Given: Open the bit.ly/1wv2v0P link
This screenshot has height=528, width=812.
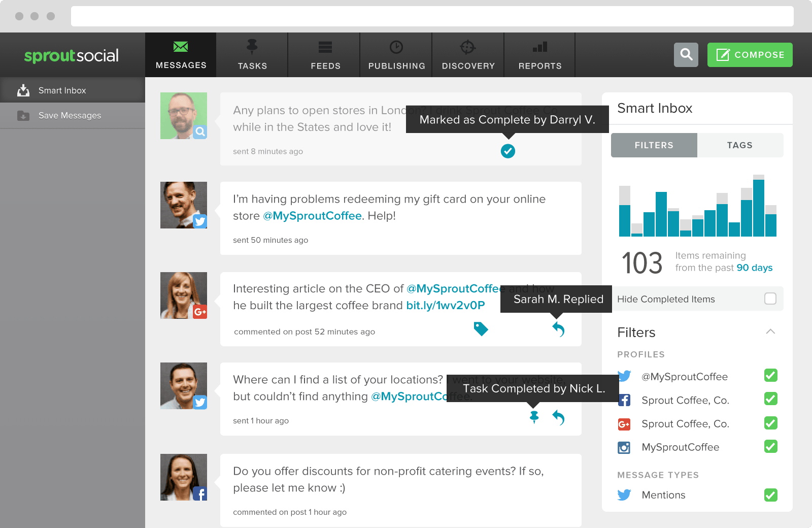Looking at the screenshot, I should coord(446,305).
